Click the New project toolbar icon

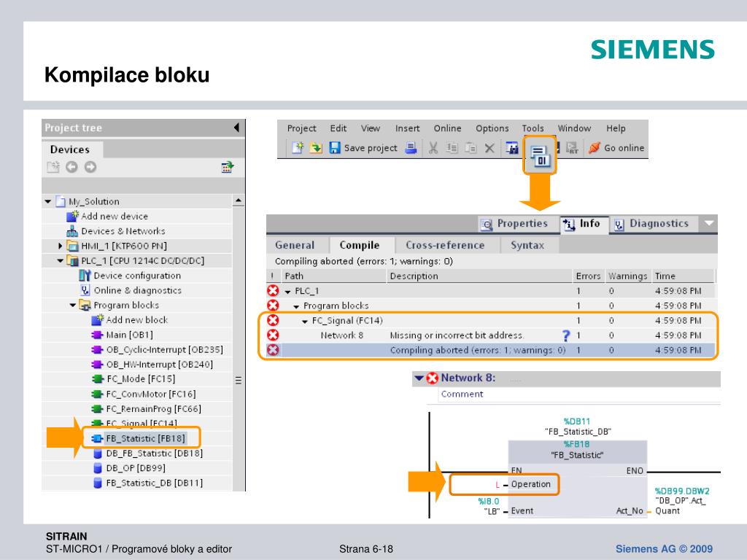click(298, 148)
